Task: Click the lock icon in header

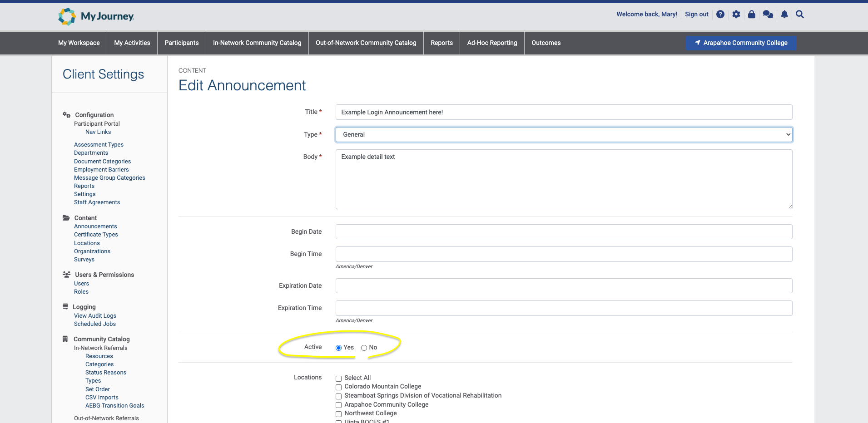Action: point(751,15)
